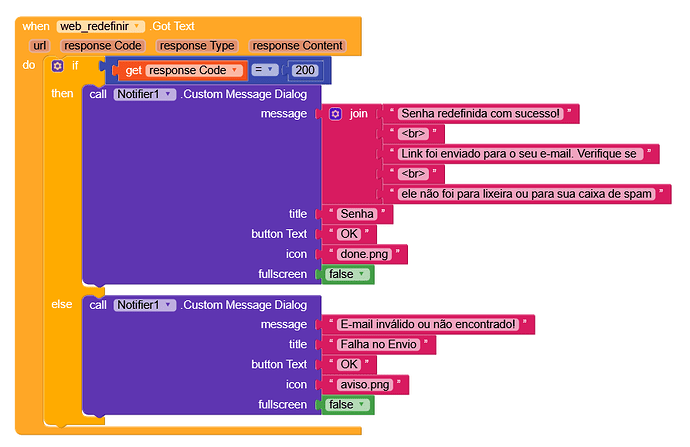This screenshot has width=690, height=447.
Task: Click 'button Text' label in the then block
Action: click(279, 234)
